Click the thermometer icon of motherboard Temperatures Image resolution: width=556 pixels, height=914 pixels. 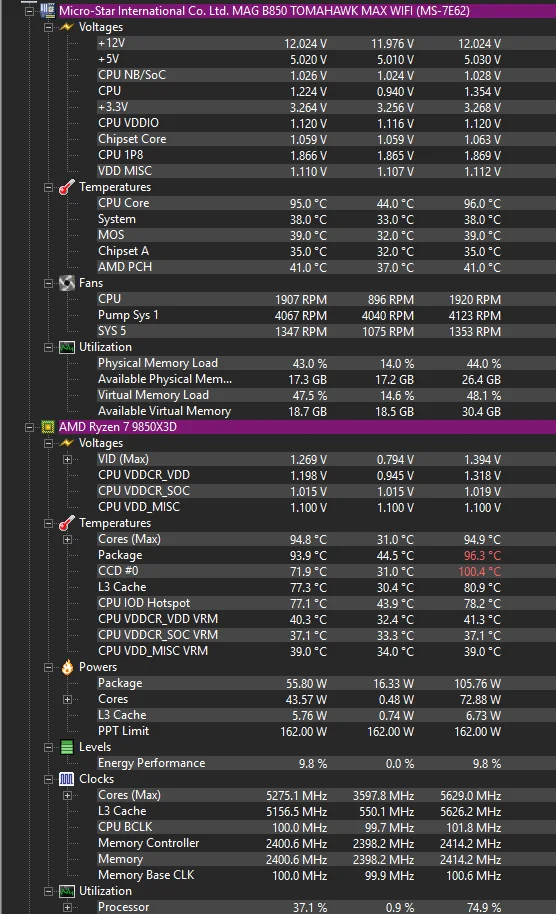67,187
